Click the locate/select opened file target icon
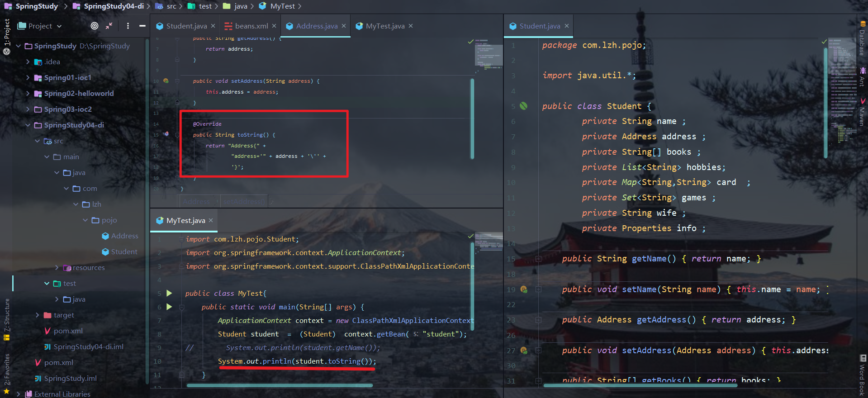The height and width of the screenshot is (398, 868). pyautogui.click(x=95, y=26)
